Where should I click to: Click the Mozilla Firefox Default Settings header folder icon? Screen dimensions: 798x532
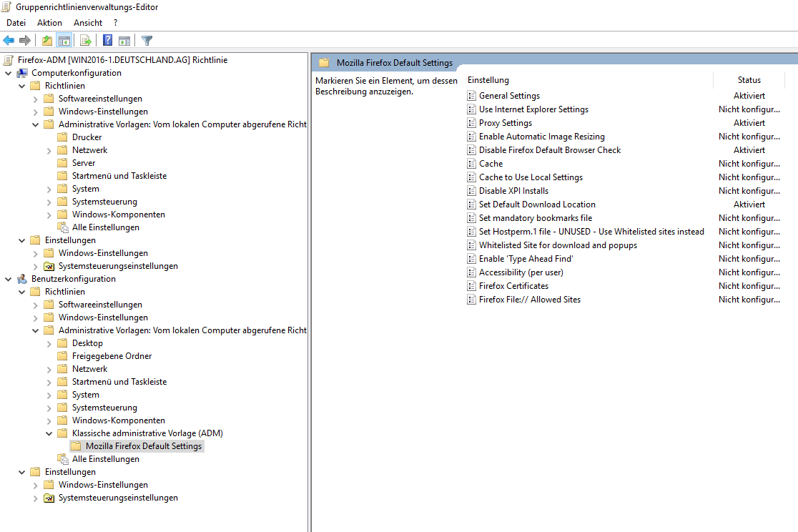324,63
